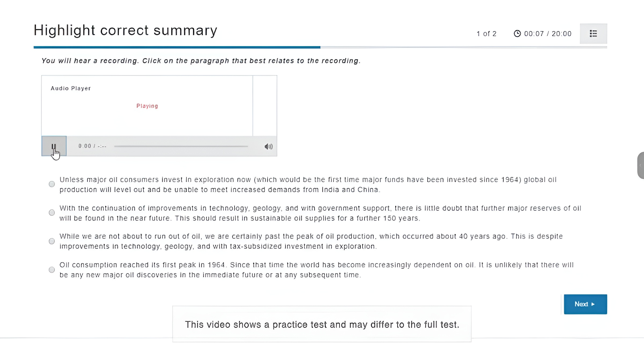
Task: Expand the gray side panel handle
Action: coord(641,165)
